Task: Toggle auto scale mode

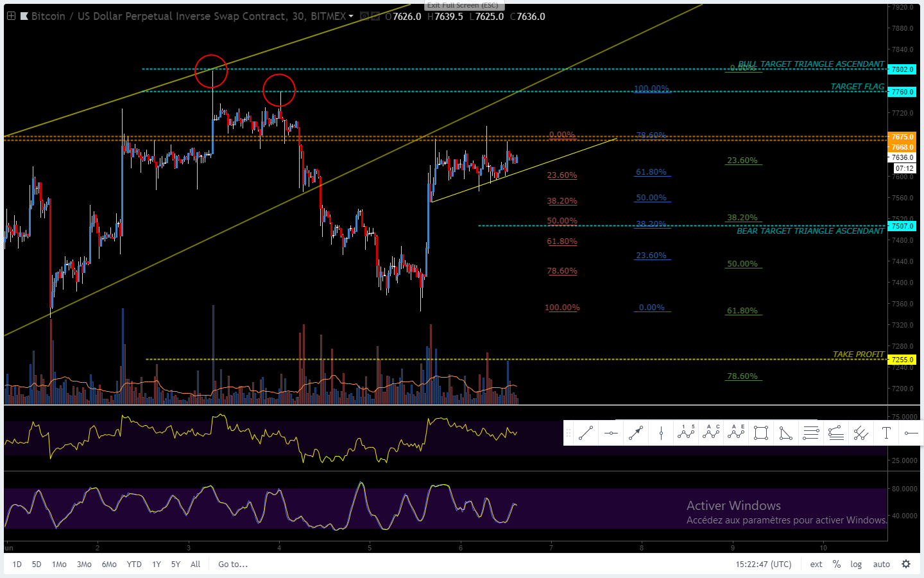Action: 881,565
